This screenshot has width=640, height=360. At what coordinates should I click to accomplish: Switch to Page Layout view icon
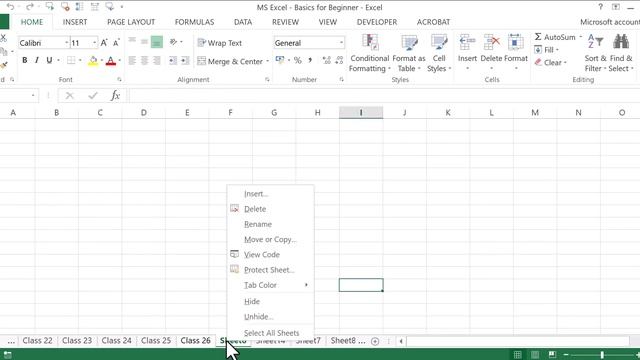(535, 354)
